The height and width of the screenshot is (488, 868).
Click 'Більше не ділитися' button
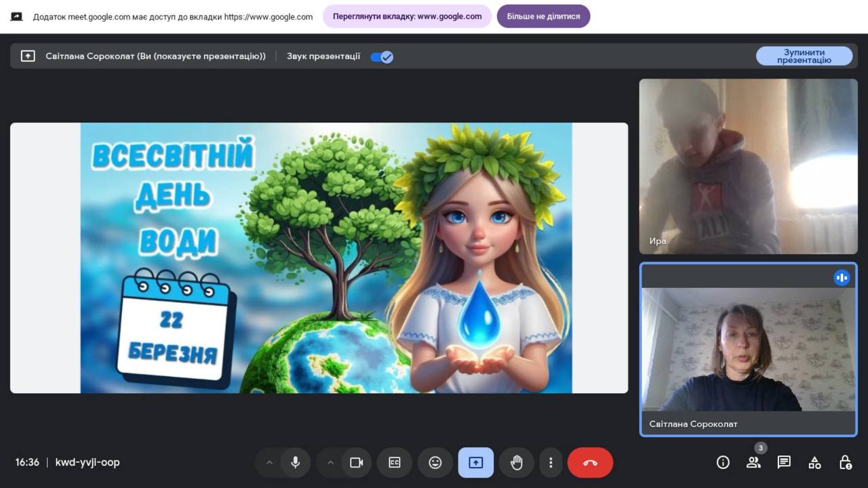pyautogui.click(x=543, y=16)
